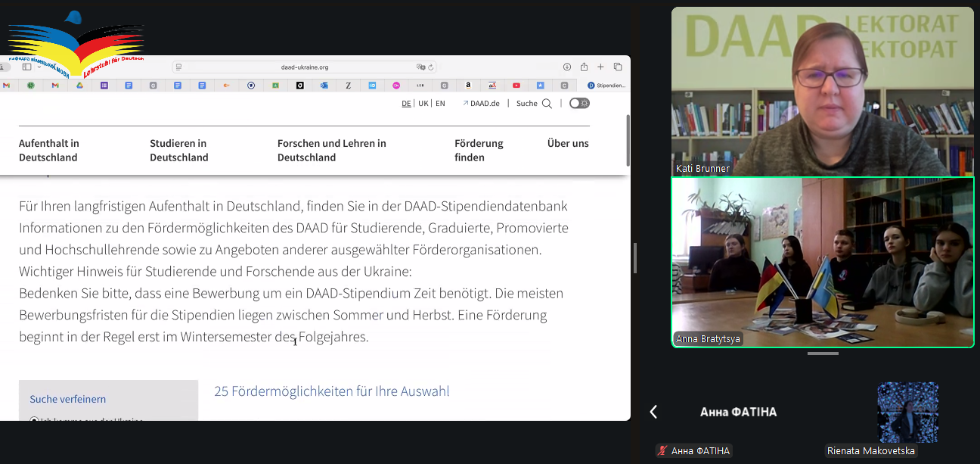Open the Safari share icon
This screenshot has width=980, height=464.
pyautogui.click(x=584, y=67)
